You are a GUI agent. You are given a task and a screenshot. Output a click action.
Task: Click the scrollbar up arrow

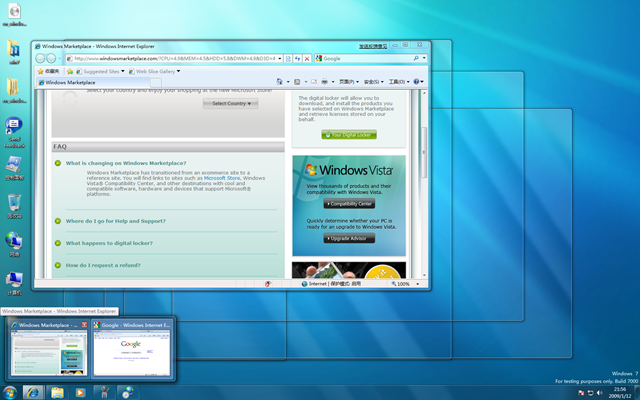pyautogui.click(x=424, y=93)
